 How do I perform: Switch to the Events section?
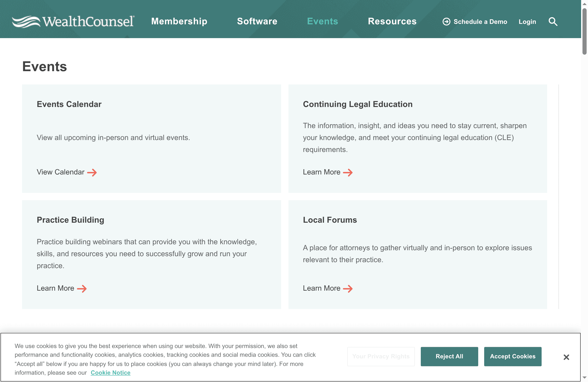tap(322, 22)
